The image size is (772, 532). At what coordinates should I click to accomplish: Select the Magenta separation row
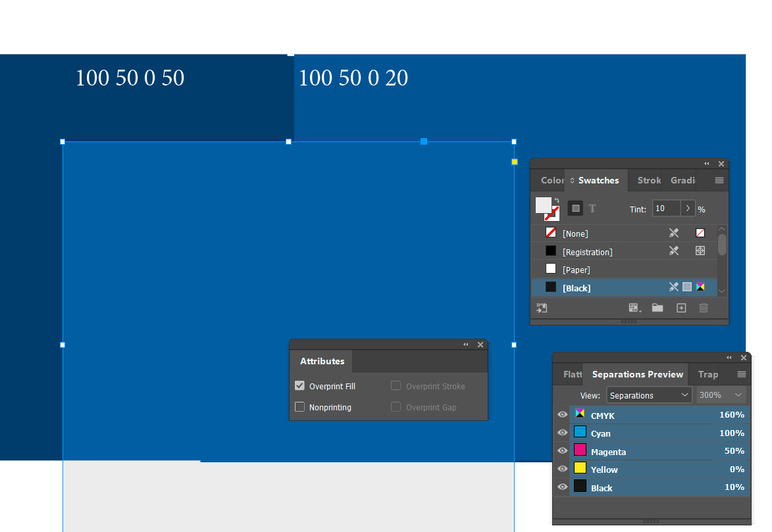[x=659, y=451]
